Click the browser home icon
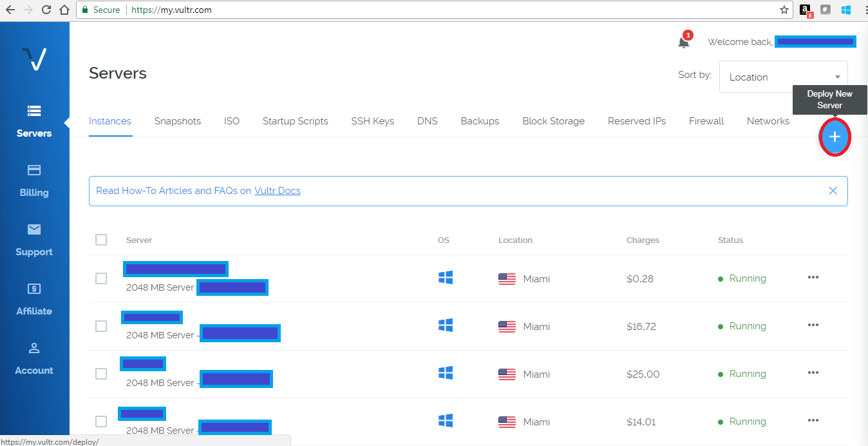Screen dimensions: 868x446 click(x=64, y=10)
